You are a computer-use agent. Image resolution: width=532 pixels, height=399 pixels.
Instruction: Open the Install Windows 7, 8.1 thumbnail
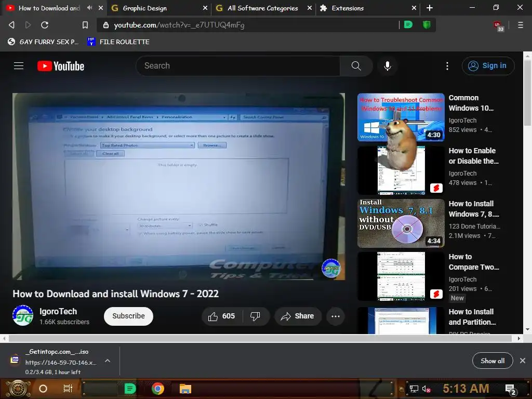pyautogui.click(x=401, y=223)
